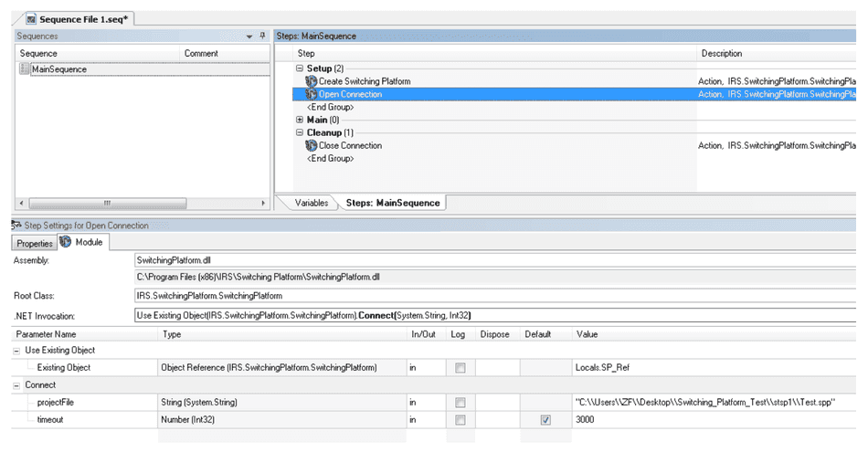This screenshot has width=868, height=452.
Task: Click the timeout parameter name
Action: 50,419
